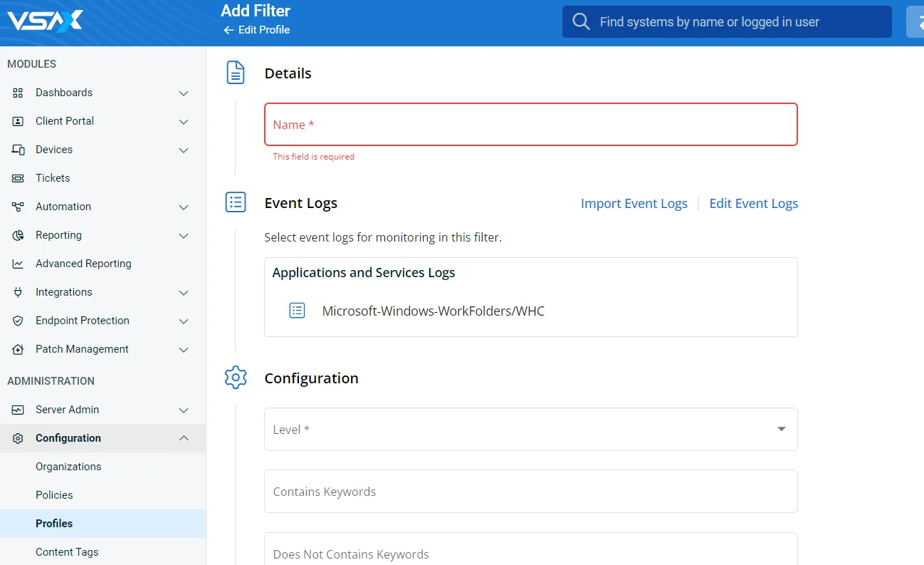Click the Dashboards grid icon

[x=19, y=93]
